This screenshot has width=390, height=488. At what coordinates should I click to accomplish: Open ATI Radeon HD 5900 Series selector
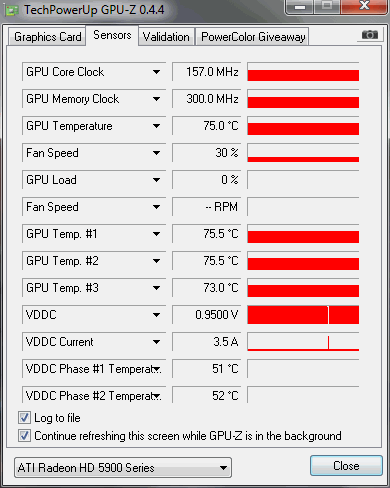click(x=123, y=467)
